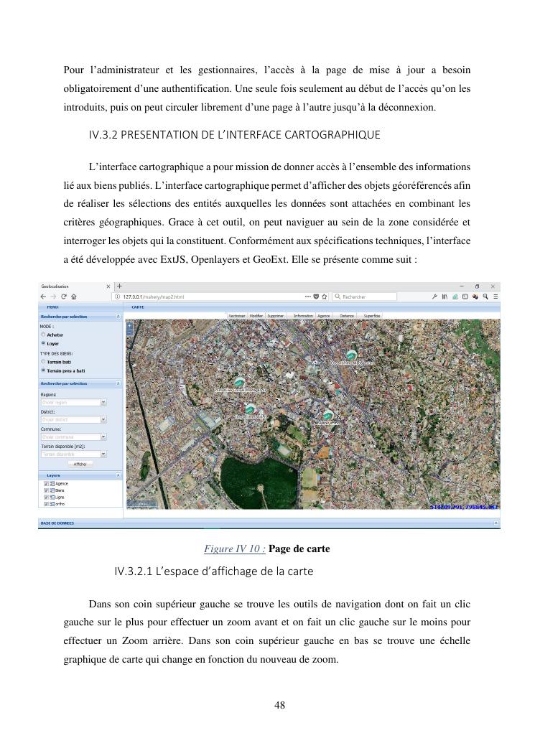Uncheck the Agence layer checkbox
The height and width of the screenshot is (756, 535).
point(46,484)
